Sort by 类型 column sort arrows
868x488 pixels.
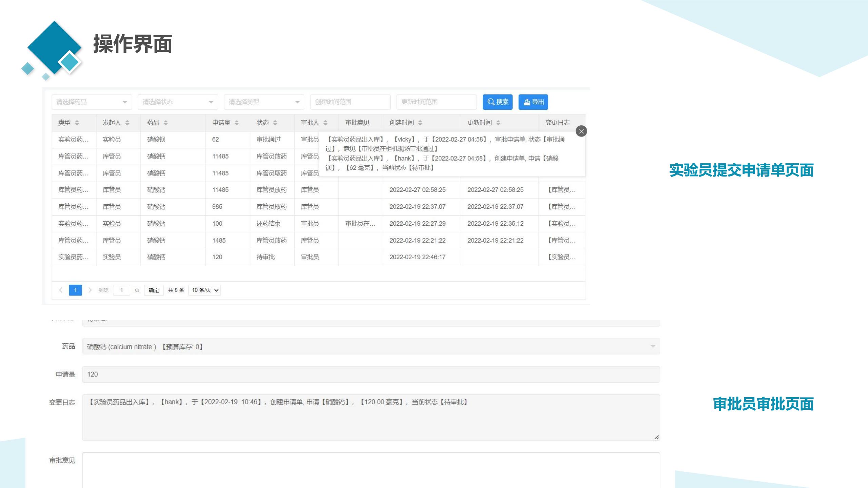(77, 123)
